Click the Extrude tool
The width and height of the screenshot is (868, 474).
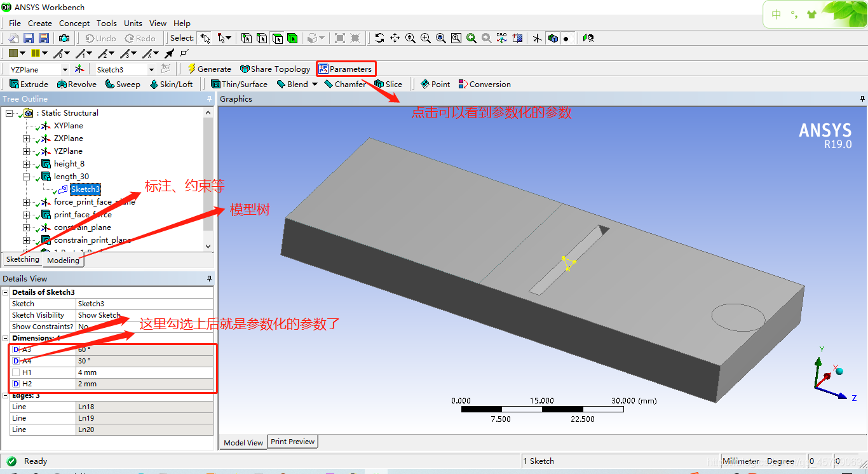[29, 84]
